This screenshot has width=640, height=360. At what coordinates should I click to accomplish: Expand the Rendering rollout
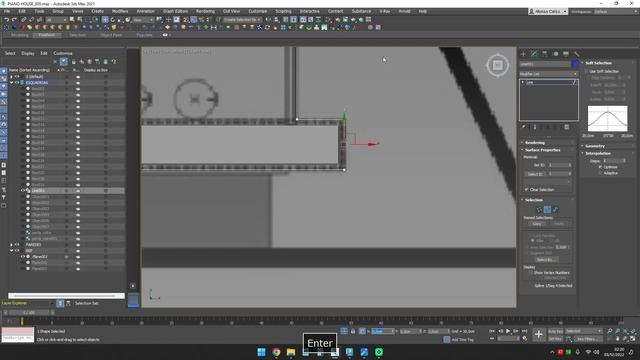[x=535, y=143]
